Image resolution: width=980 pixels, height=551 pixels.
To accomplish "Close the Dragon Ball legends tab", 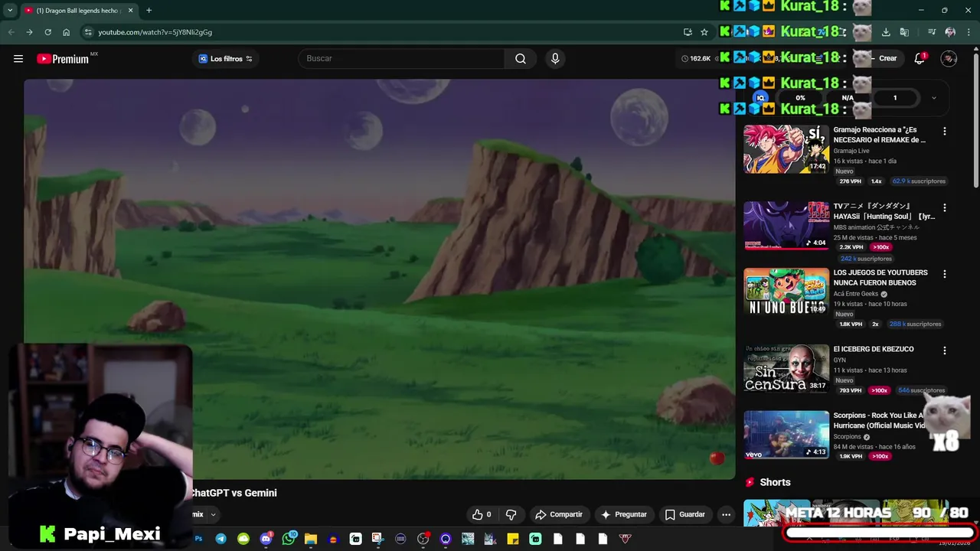I will tap(130, 11).
